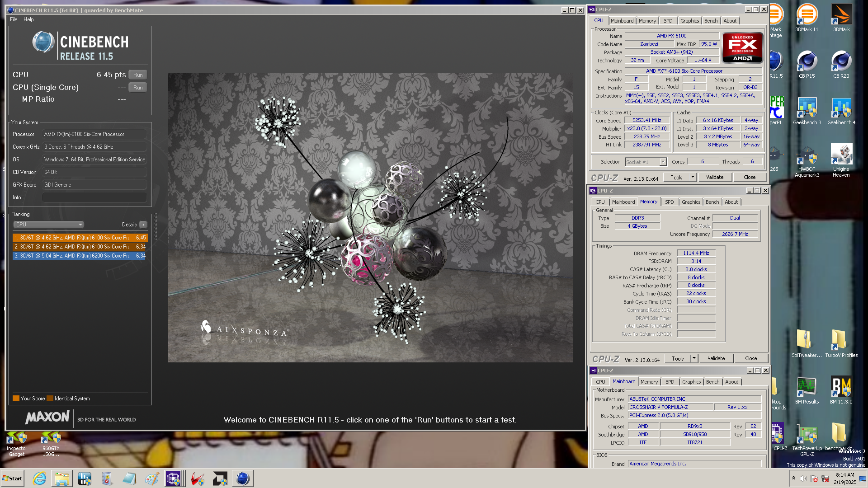Open Geekbench 4 desktop icon
The width and height of the screenshot is (868, 488).
point(841,111)
